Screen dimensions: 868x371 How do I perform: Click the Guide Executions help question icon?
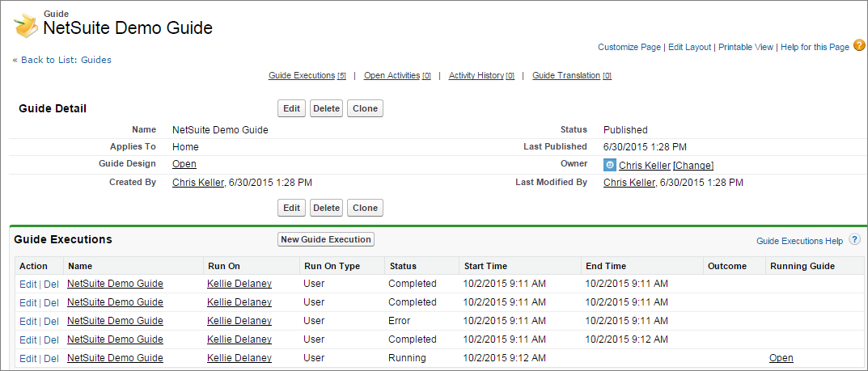pyautogui.click(x=855, y=240)
